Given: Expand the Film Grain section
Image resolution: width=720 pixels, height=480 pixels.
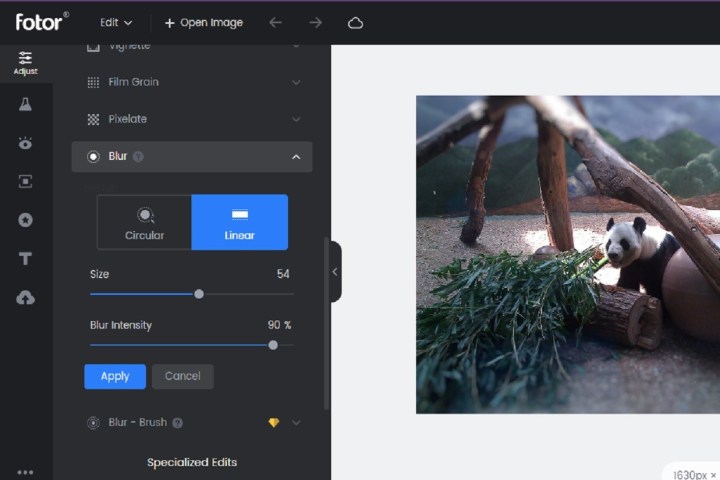Looking at the screenshot, I should click(x=296, y=83).
